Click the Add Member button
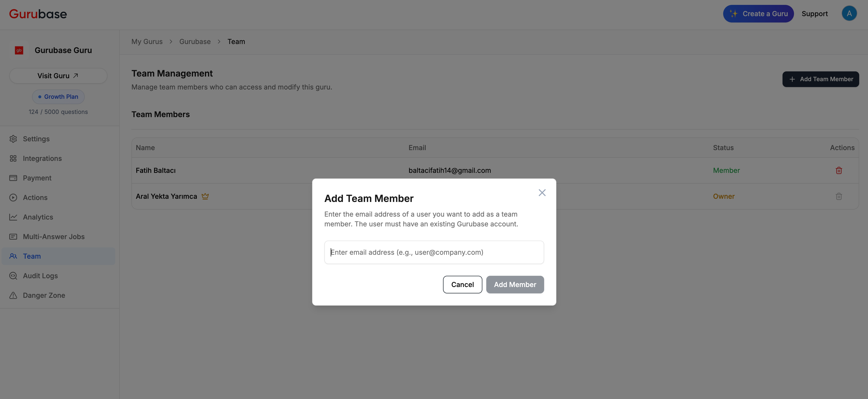The height and width of the screenshot is (399, 868). pos(515,284)
